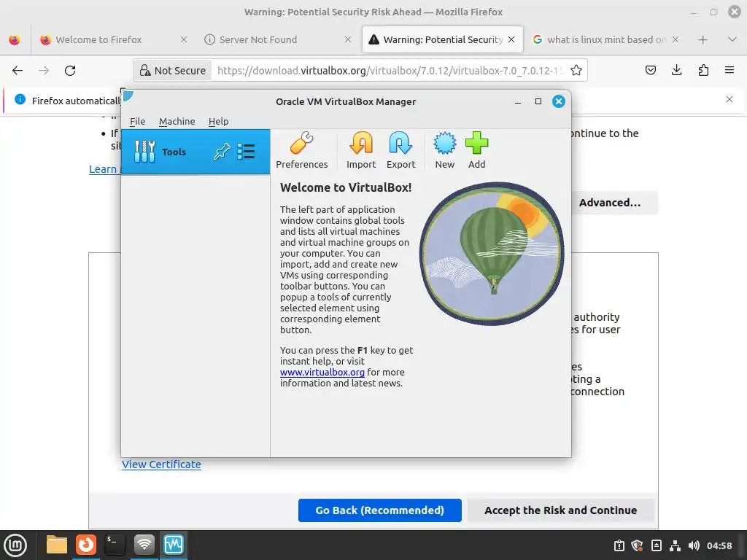Viewport: 747px width, 560px height.
Task: Go back in Firefox
Action: point(18,71)
